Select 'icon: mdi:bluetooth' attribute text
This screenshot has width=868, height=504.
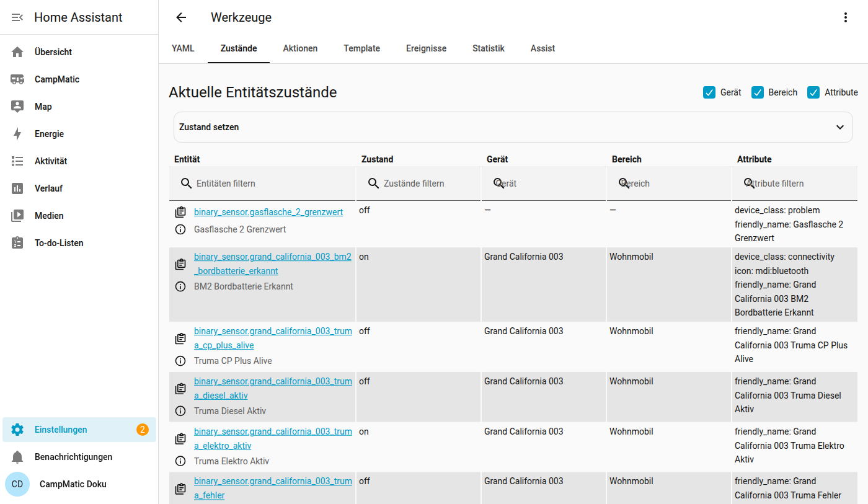pos(772,271)
